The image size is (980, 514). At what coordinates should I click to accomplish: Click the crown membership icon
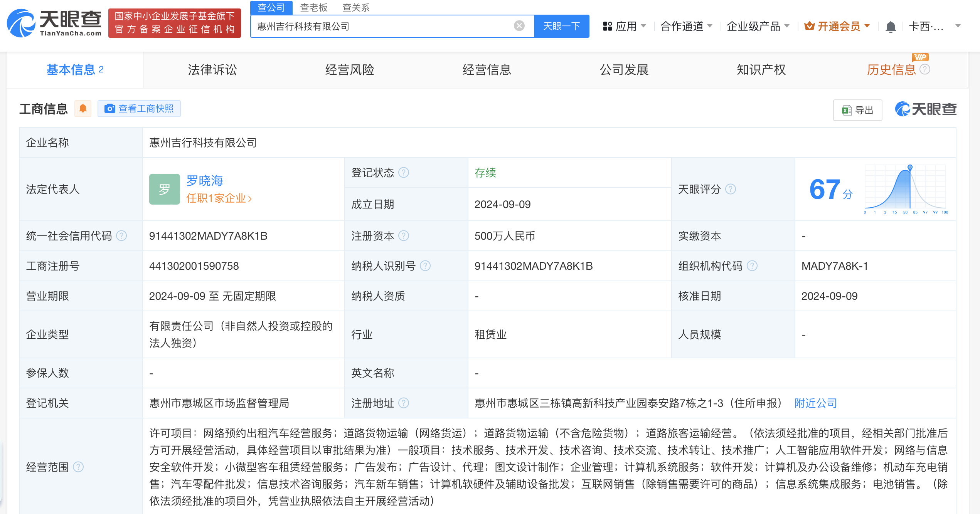tap(809, 26)
